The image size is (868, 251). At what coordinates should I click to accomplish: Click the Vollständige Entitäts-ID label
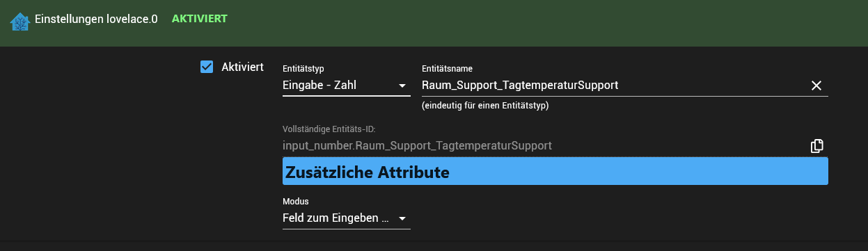point(329,129)
